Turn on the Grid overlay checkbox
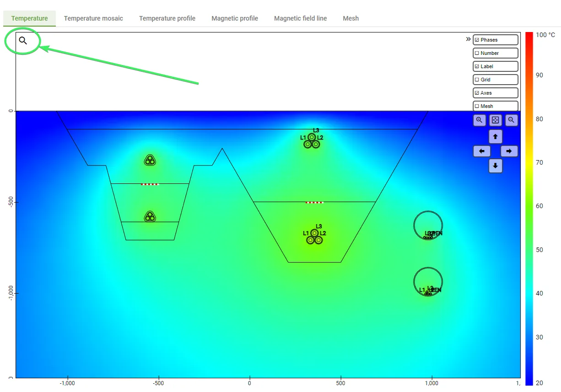This screenshot has width=561, height=392. pos(477,80)
